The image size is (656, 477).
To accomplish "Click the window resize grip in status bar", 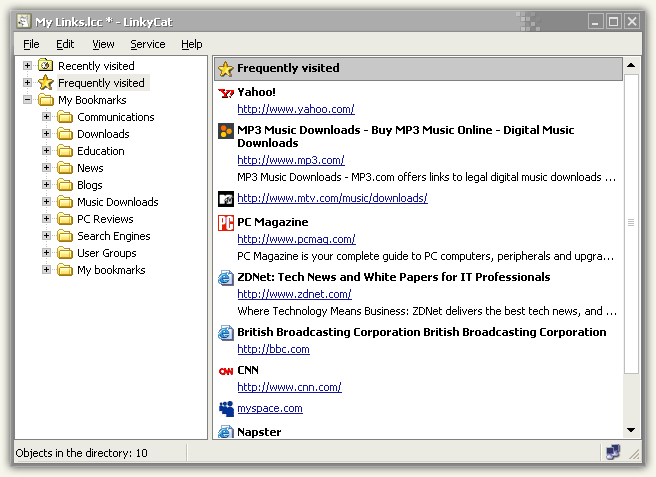I will coord(634,454).
